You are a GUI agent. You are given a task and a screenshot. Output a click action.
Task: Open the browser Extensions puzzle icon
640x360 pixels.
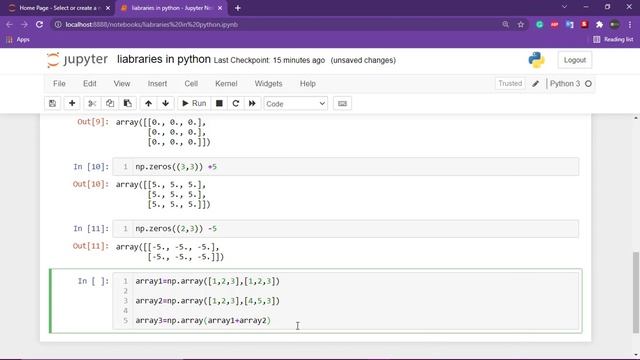click(x=599, y=24)
